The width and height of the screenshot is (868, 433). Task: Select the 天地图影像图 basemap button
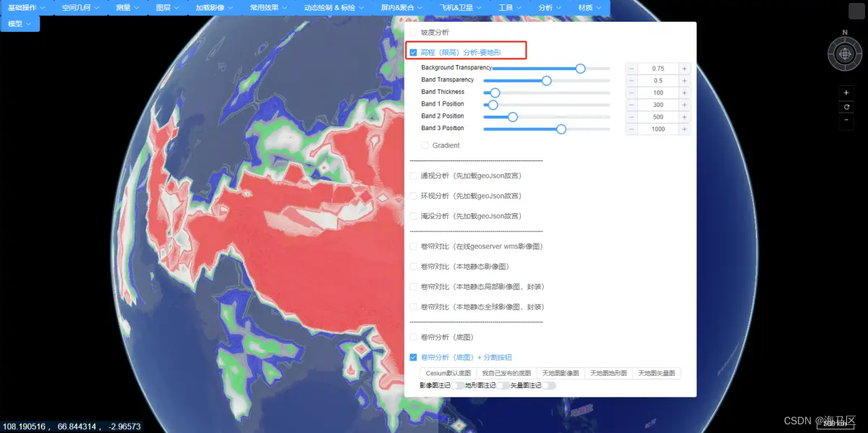pos(561,374)
